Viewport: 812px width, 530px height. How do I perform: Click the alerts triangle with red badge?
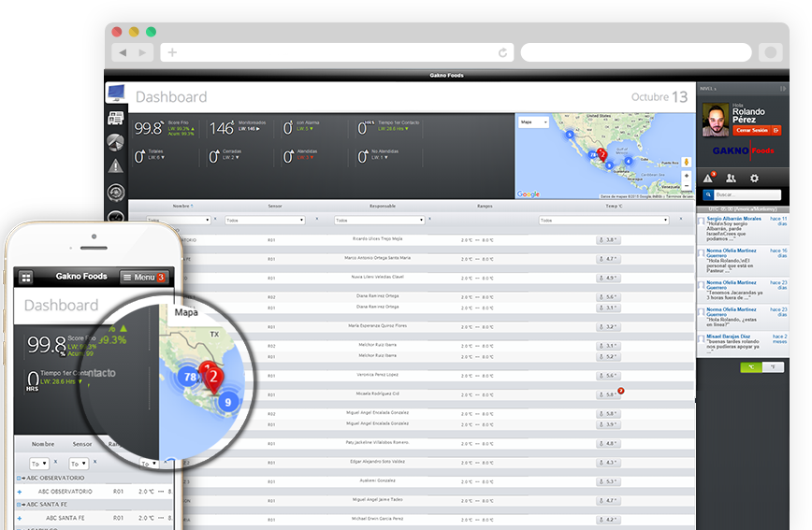[709, 178]
